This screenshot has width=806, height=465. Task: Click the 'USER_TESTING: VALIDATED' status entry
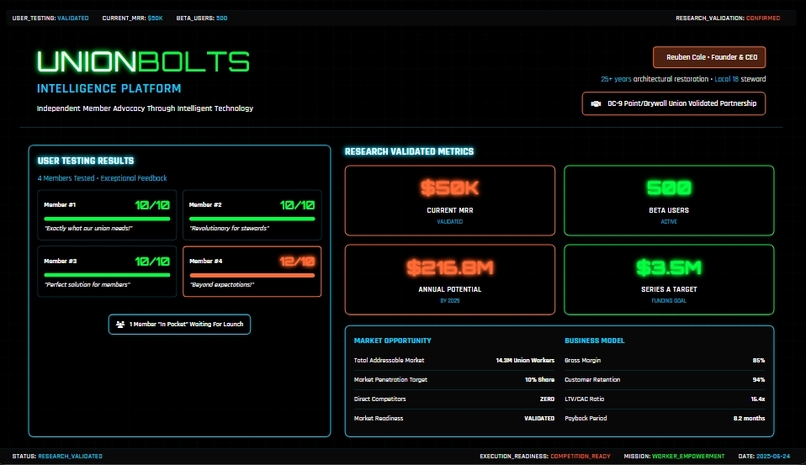(x=50, y=18)
